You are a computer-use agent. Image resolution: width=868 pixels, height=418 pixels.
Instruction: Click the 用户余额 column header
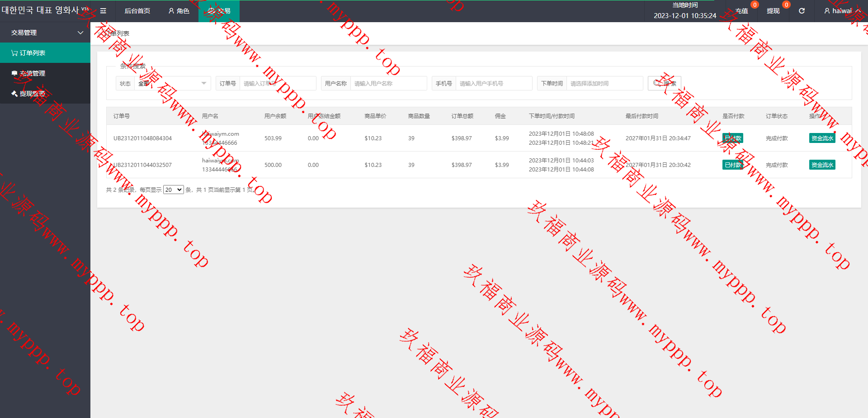click(x=275, y=116)
